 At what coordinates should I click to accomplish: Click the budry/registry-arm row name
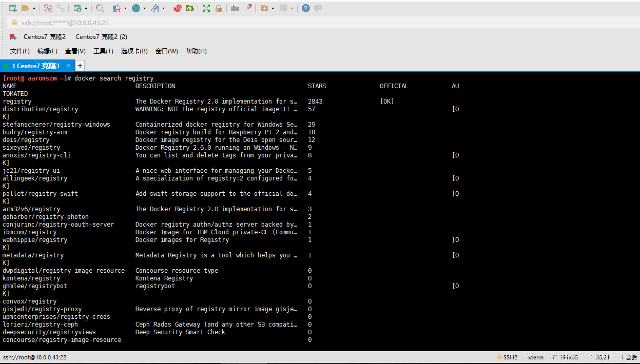tap(35, 132)
